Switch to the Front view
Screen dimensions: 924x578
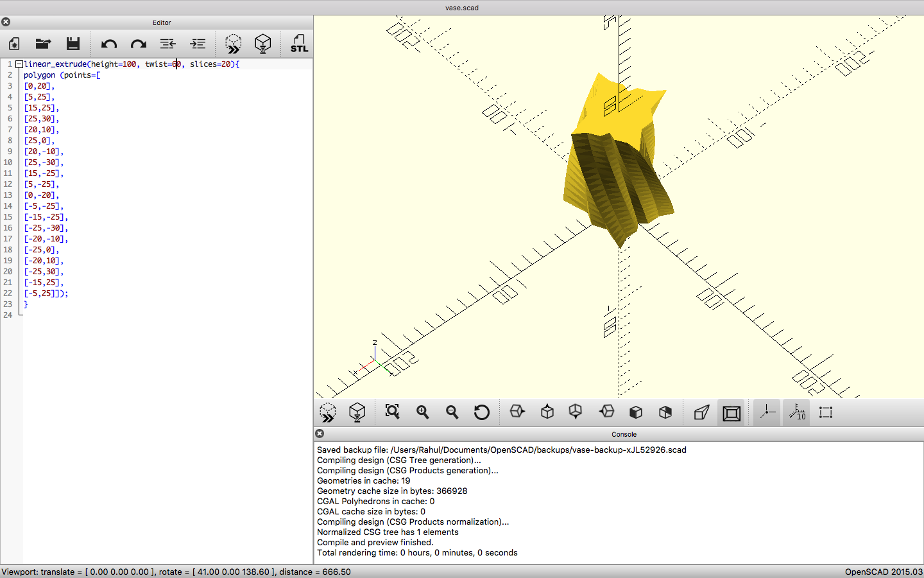click(x=636, y=412)
